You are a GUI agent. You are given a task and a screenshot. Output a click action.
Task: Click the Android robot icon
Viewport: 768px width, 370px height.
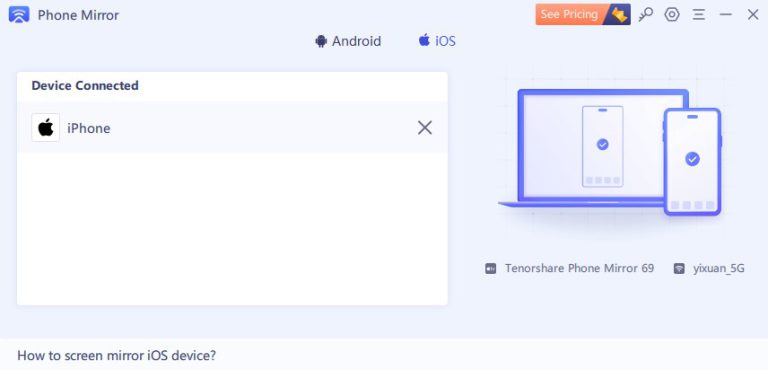[321, 41]
